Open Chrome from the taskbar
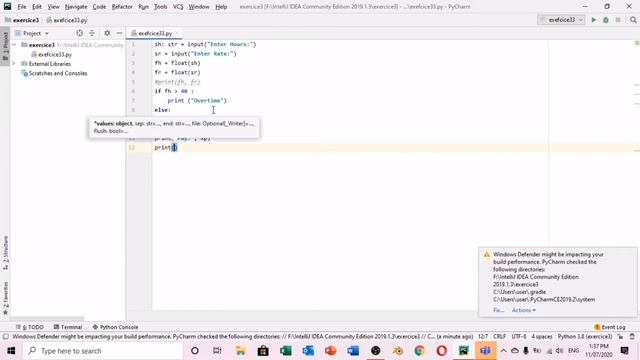Viewport: 640px width, 360px height. pyautogui.click(x=419, y=351)
